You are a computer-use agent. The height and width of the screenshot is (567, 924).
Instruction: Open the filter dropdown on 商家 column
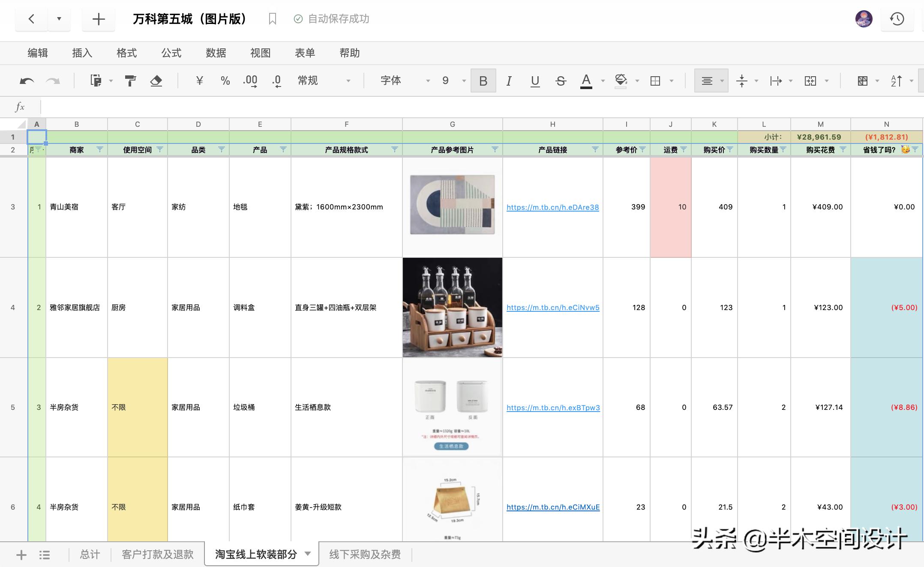coord(100,150)
